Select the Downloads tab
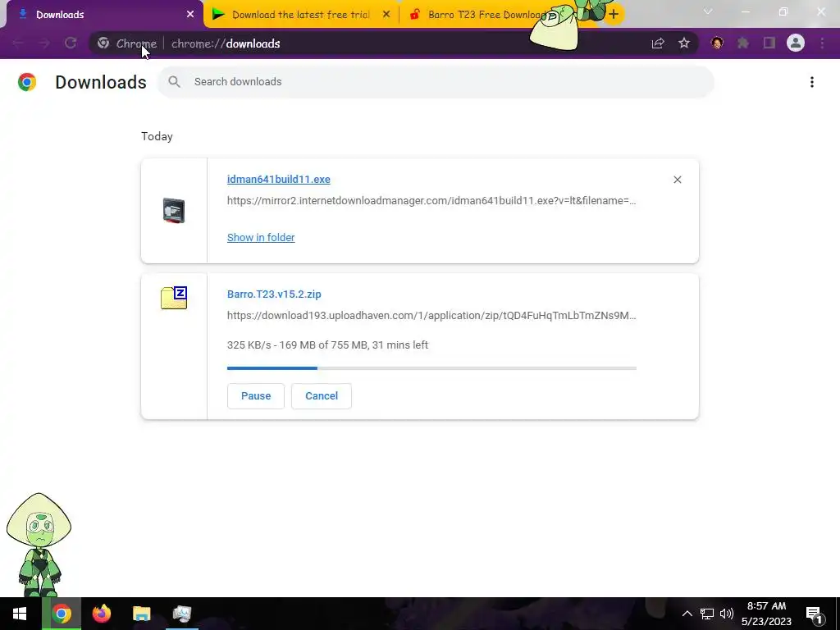The height and width of the screenshot is (630, 840). click(102, 15)
